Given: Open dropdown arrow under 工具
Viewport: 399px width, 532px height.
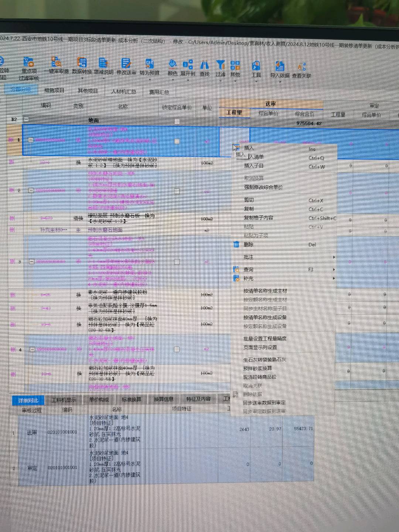Looking at the screenshot, I should click(256, 81).
